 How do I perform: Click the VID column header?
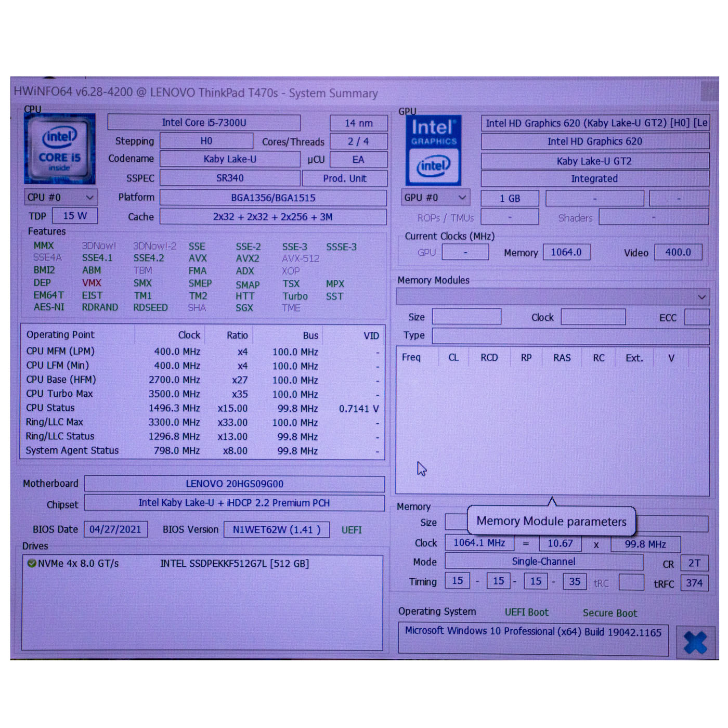click(x=371, y=336)
